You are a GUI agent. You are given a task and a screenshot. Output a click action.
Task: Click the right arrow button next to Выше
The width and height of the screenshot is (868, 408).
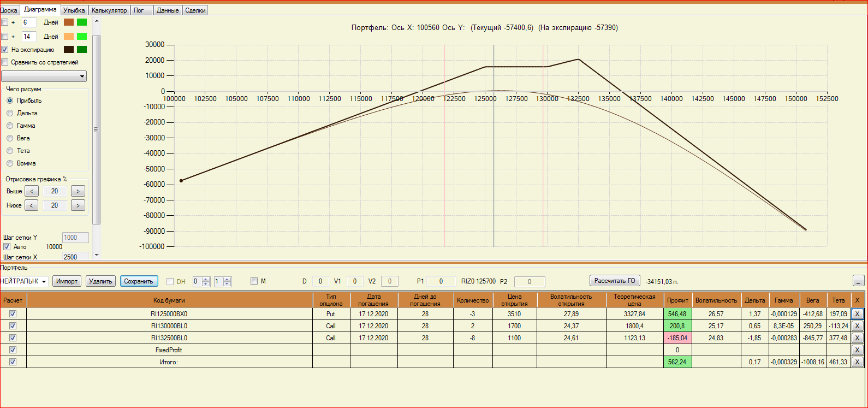(x=78, y=191)
